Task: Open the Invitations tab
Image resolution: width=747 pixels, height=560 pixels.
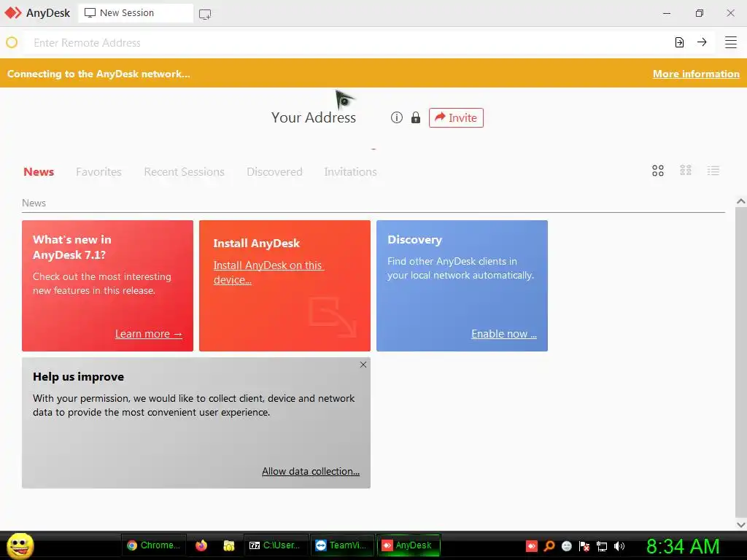Action: click(x=351, y=172)
